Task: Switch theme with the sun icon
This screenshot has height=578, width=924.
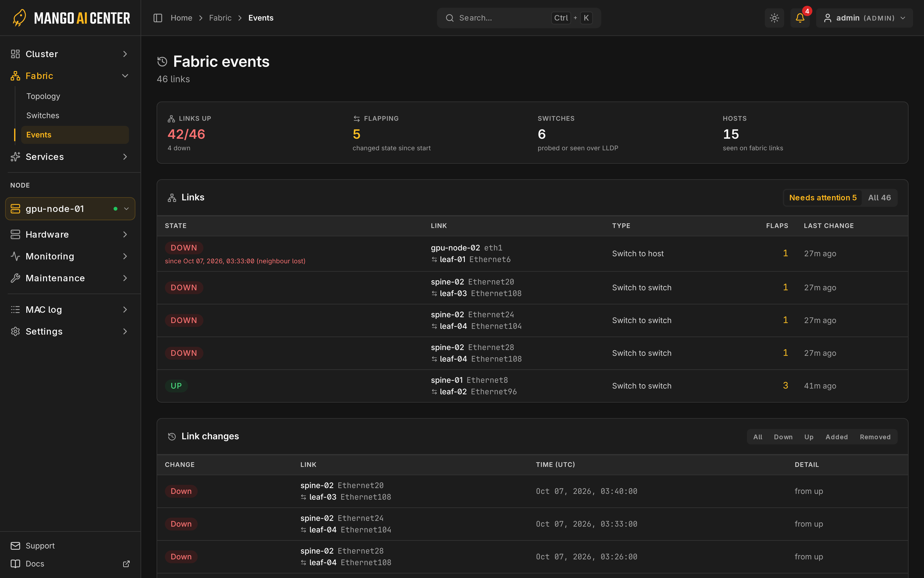Action: (774, 18)
